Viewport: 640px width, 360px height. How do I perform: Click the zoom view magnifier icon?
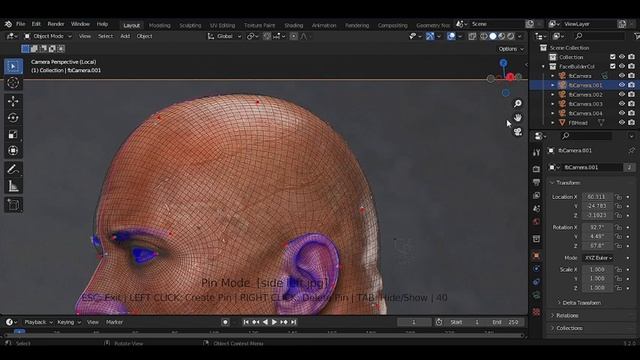518,104
